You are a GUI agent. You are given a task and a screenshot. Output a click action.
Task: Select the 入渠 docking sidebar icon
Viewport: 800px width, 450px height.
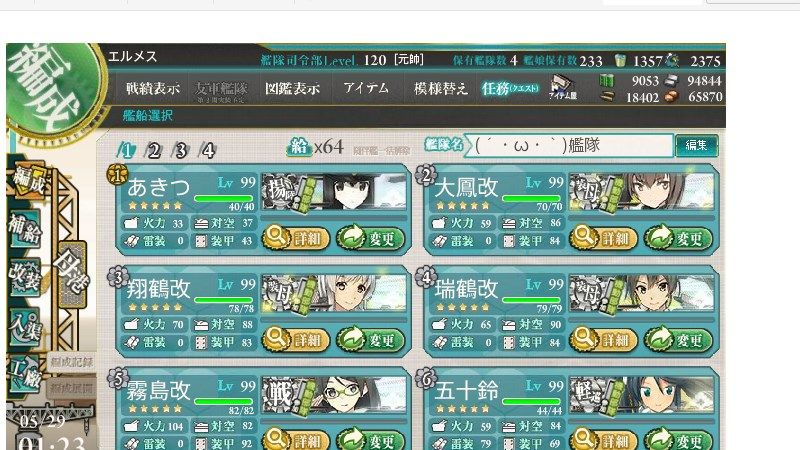click(24, 327)
